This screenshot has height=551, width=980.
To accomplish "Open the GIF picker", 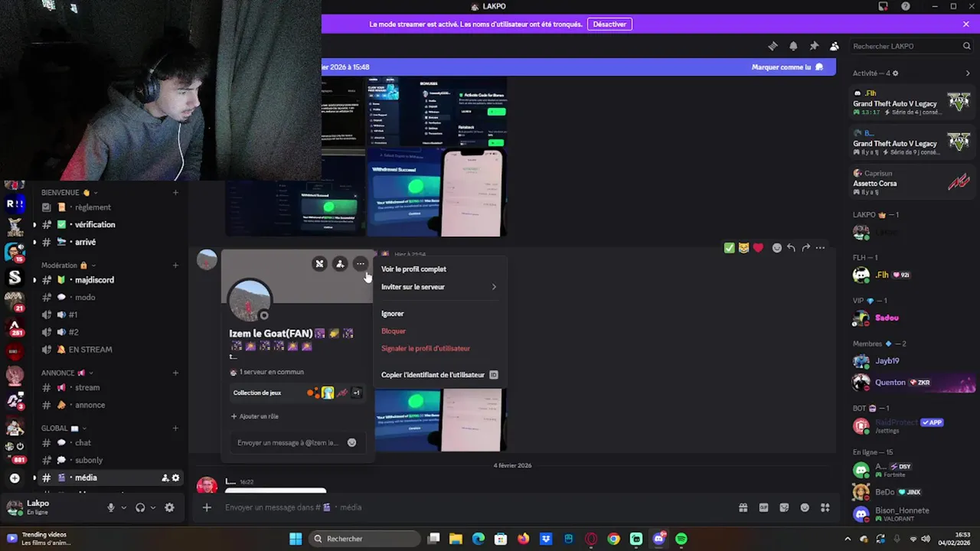I will coord(763,507).
